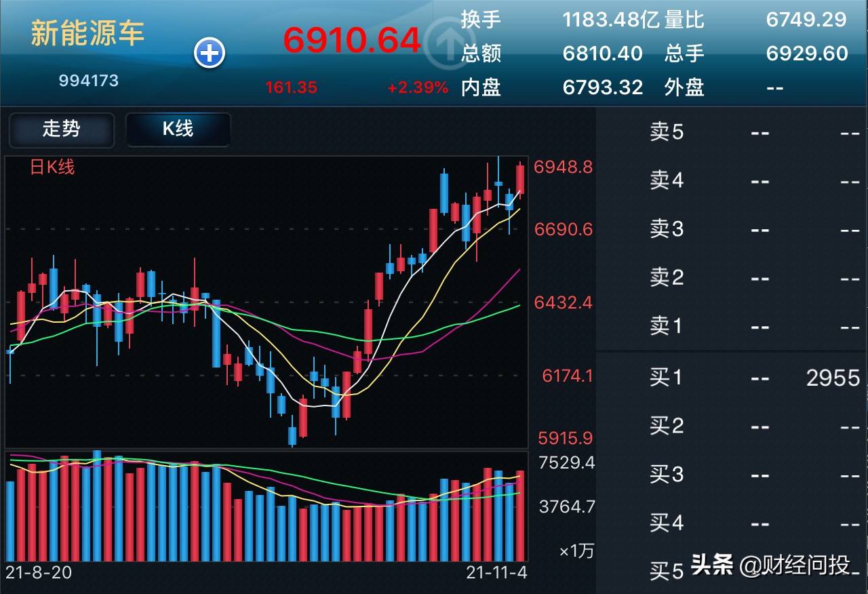Image resolution: width=868 pixels, height=594 pixels.
Task: Select the 卖2 order book row
Action: coord(732,277)
